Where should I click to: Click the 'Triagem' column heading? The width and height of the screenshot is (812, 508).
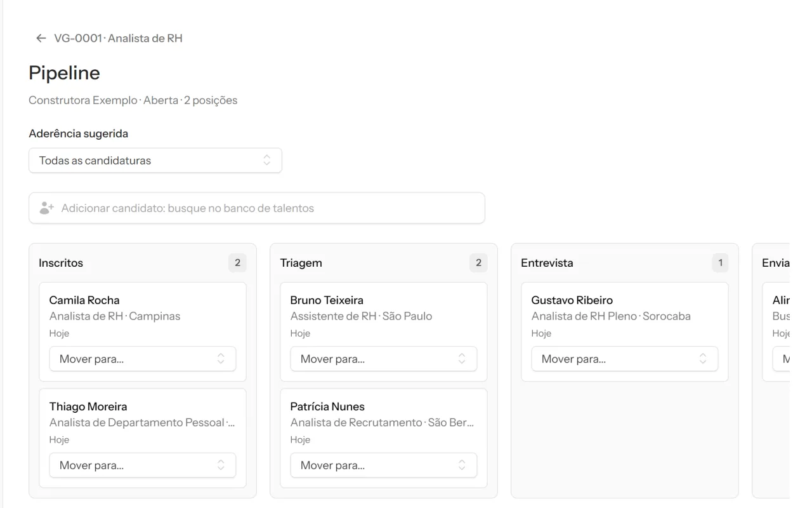(x=301, y=263)
